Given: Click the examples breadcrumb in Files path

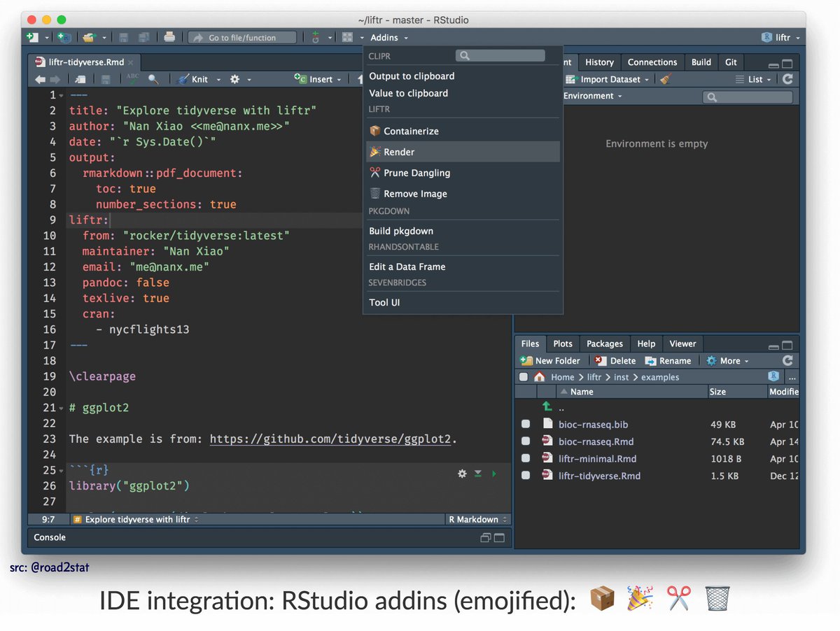Looking at the screenshot, I should pyautogui.click(x=660, y=377).
